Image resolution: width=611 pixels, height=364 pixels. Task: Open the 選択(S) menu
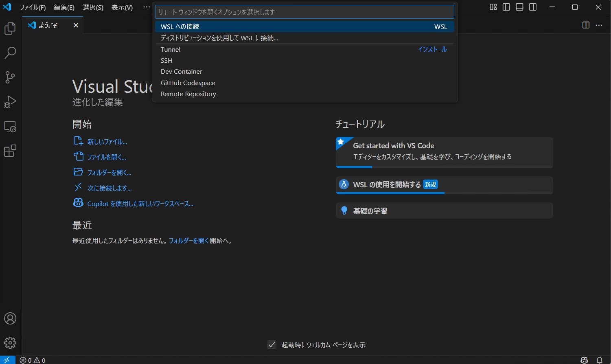tap(93, 7)
